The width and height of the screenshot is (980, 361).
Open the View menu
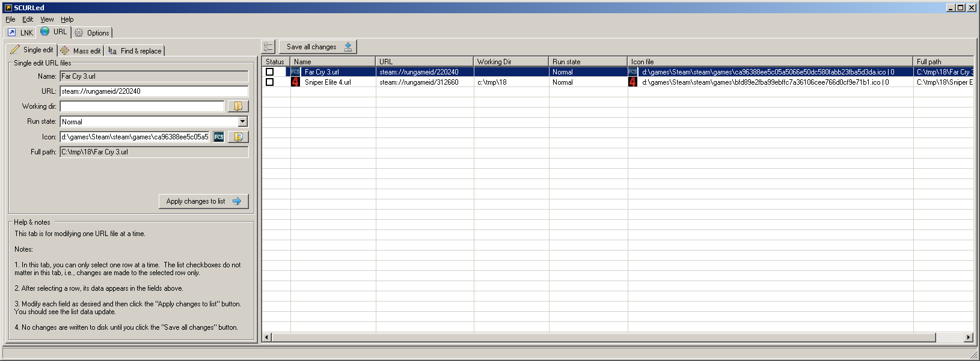click(47, 19)
